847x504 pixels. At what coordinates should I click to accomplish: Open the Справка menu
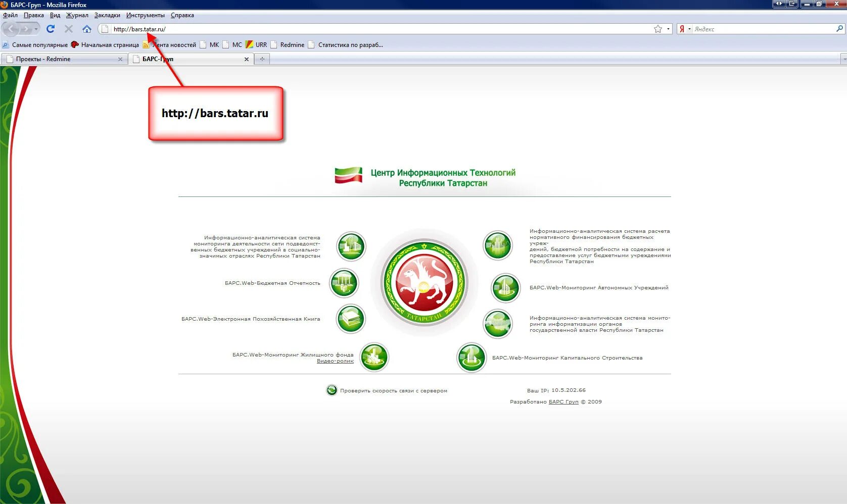tap(182, 15)
